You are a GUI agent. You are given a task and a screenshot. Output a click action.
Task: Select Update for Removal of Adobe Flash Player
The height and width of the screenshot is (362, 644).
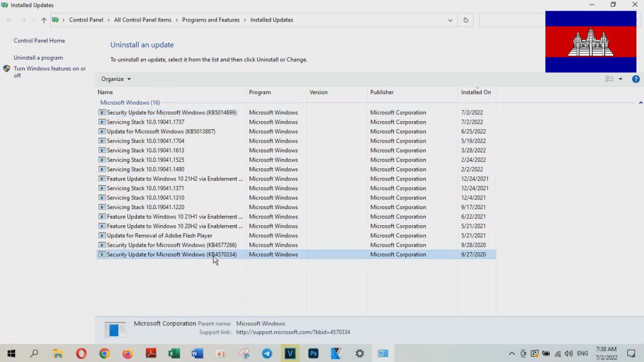click(296, 236)
